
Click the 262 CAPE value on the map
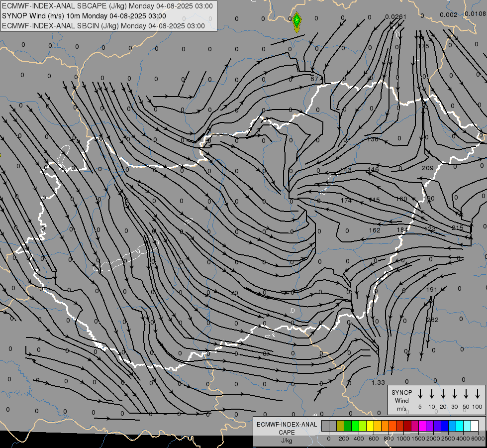[x=433, y=320]
